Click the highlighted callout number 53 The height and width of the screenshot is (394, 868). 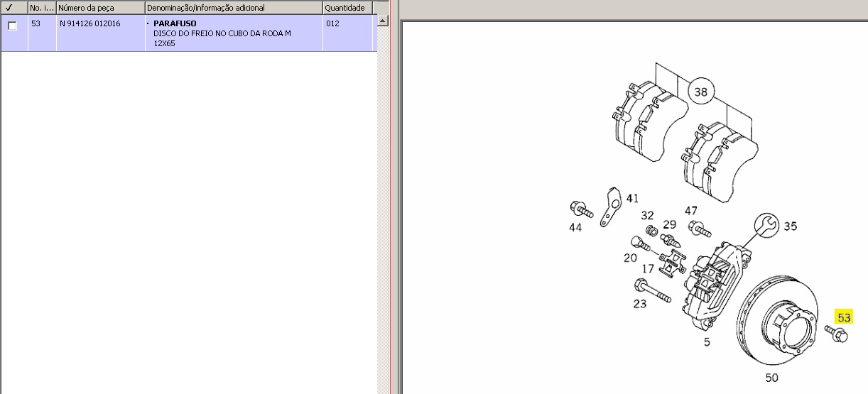[843, 317]
